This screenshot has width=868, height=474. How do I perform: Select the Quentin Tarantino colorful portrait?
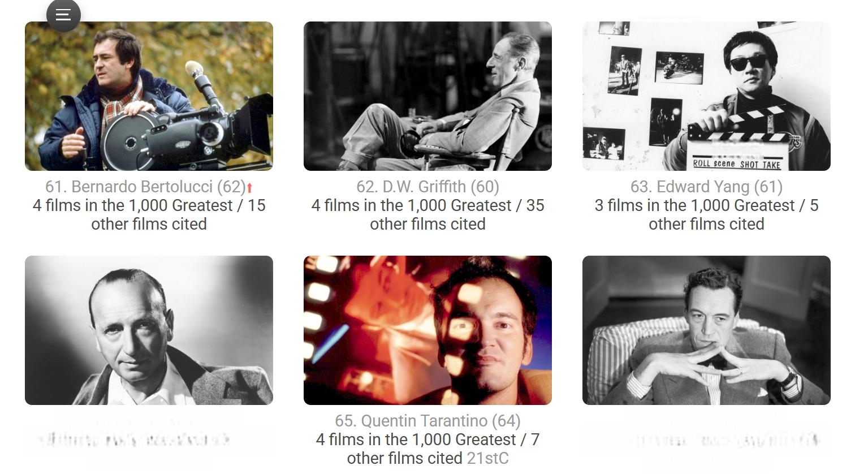[427, 330]
